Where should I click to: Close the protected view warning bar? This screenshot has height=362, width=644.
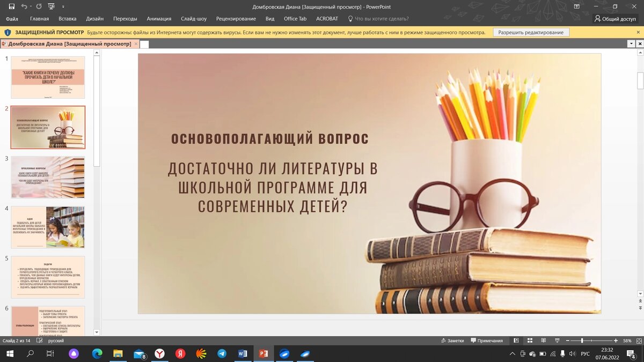(x=638, y=32)
